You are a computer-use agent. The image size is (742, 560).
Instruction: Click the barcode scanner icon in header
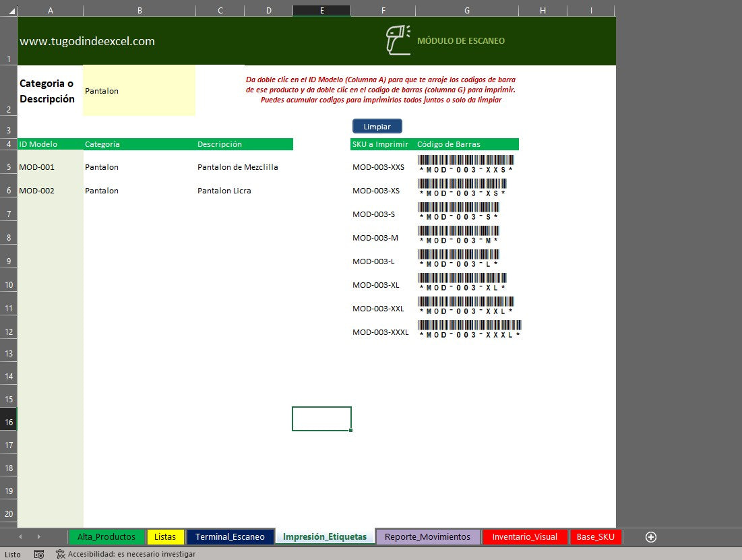point(398,40)
